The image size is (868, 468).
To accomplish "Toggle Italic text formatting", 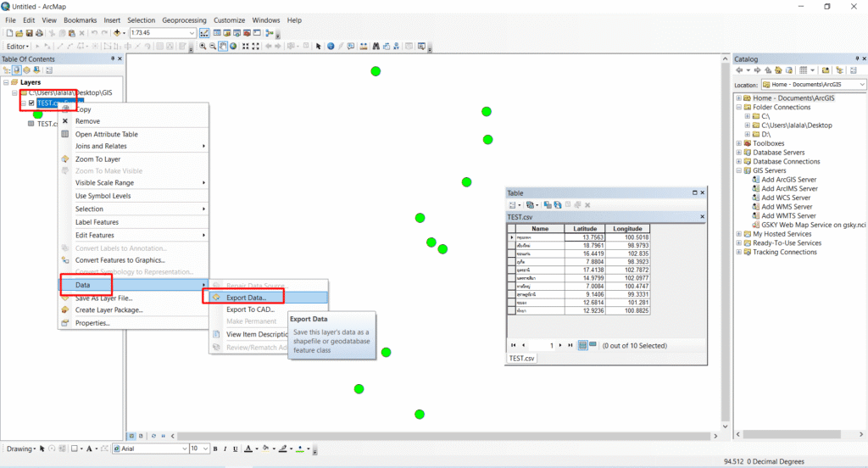I will coord(225,449).
